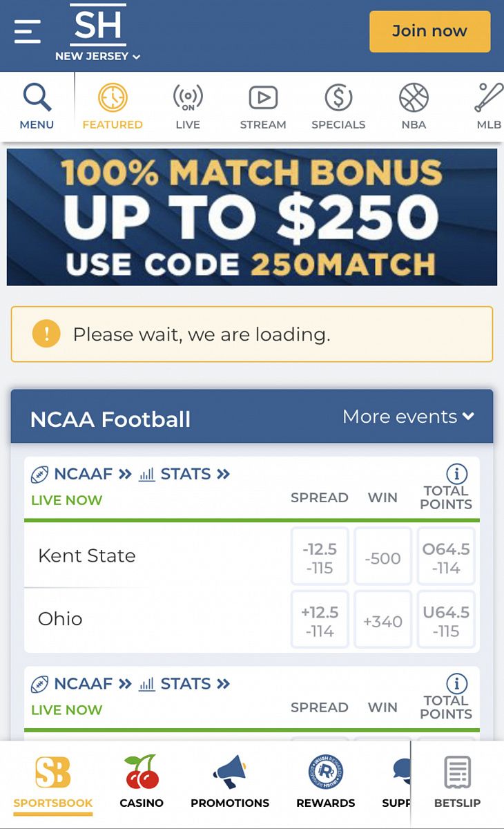
Task: Expand the New Jersey state selector
Action: click(x=98, y=56)
